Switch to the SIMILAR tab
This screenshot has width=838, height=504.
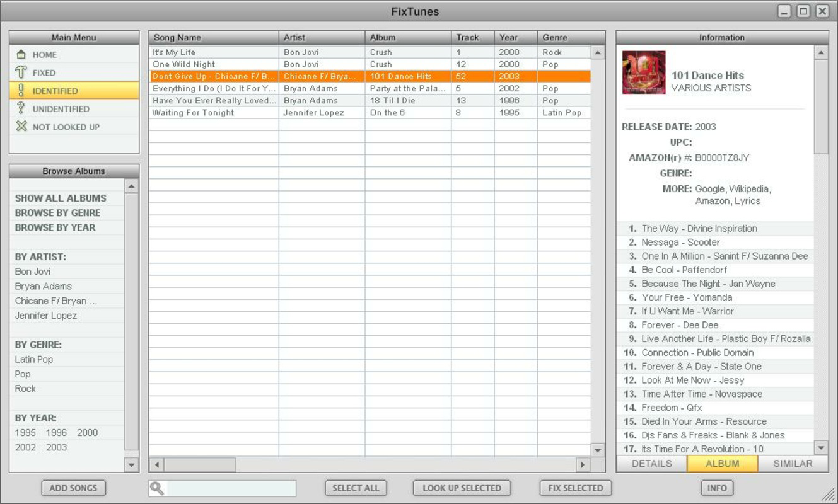(x=793, y=464)
